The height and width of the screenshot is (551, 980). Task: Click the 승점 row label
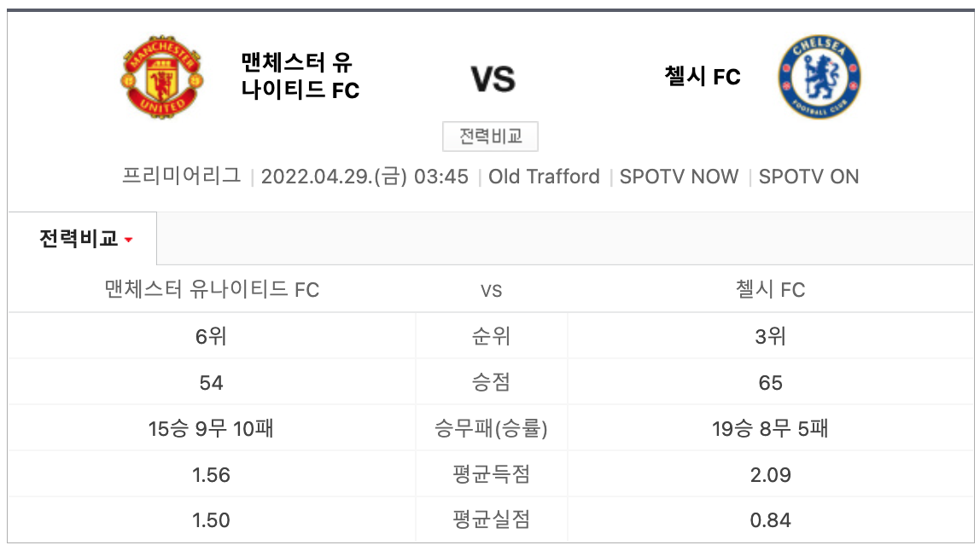(x=491, y=382)
